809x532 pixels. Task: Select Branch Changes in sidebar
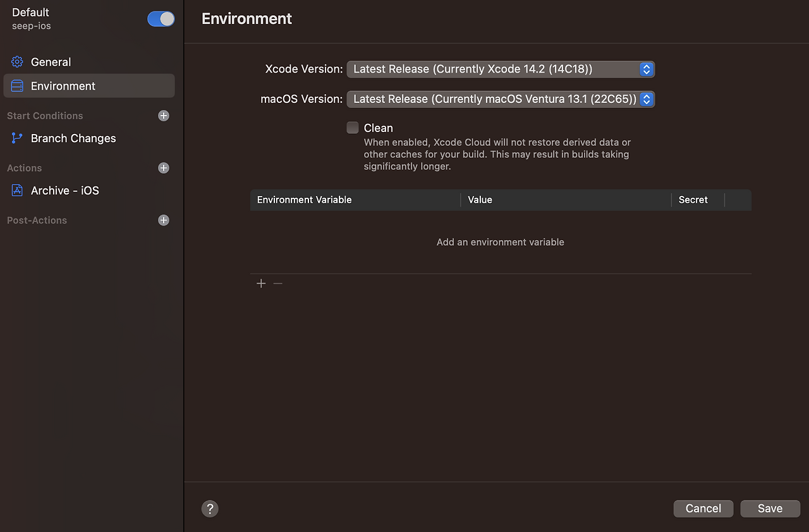73,138
